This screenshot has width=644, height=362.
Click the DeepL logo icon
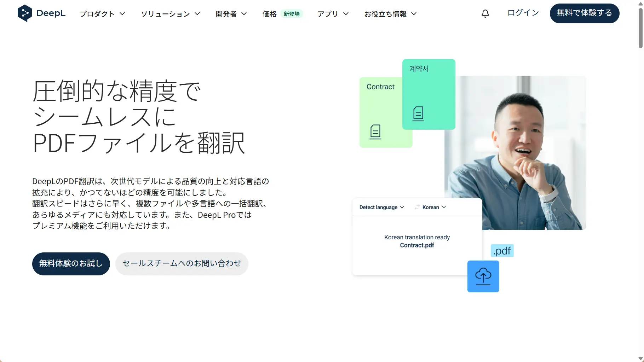[24, 13]
